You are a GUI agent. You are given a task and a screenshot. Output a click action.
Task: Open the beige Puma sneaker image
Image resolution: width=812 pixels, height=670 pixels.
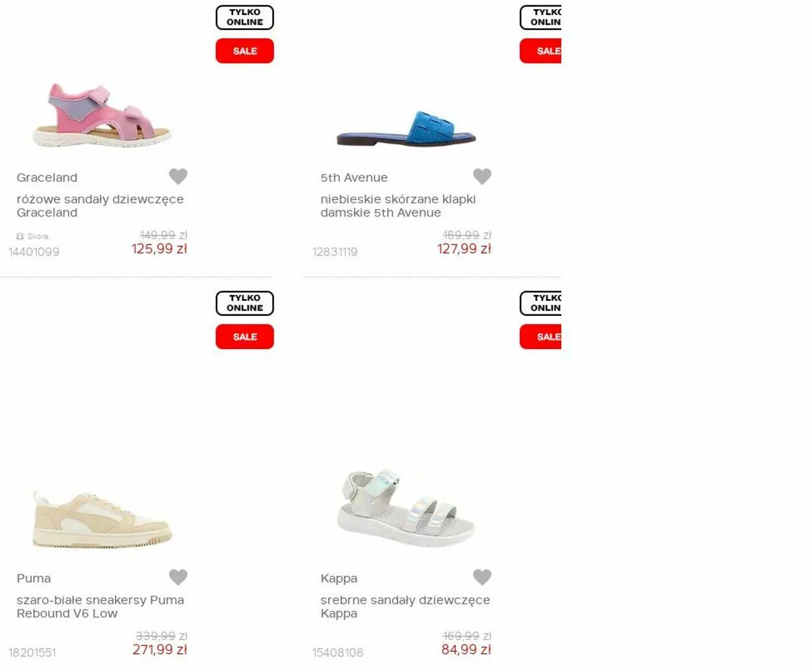(x=102, y=519)
